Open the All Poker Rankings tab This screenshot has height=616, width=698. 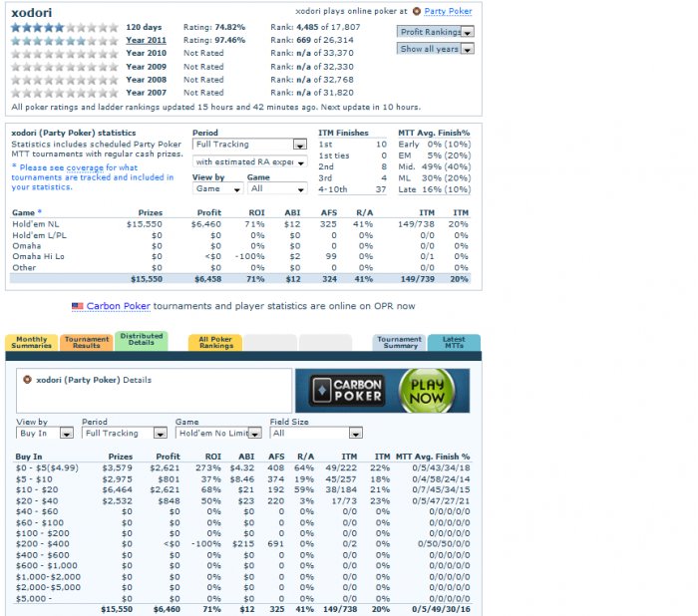[x=215, y=342]
